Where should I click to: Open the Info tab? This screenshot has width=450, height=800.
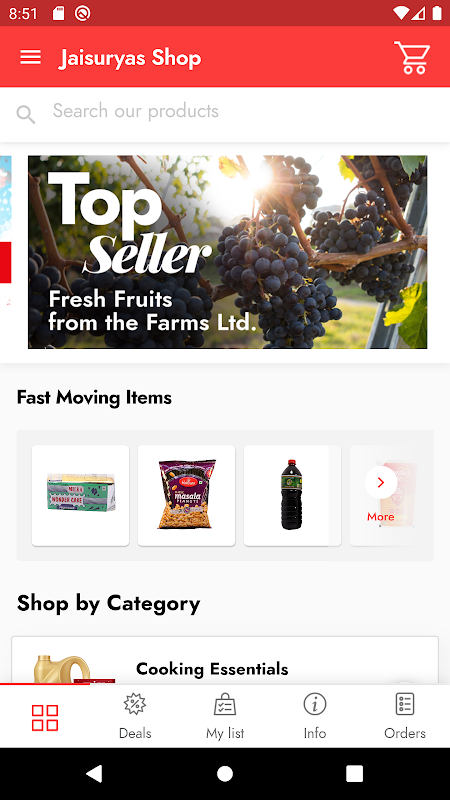(x=315, y=716)
